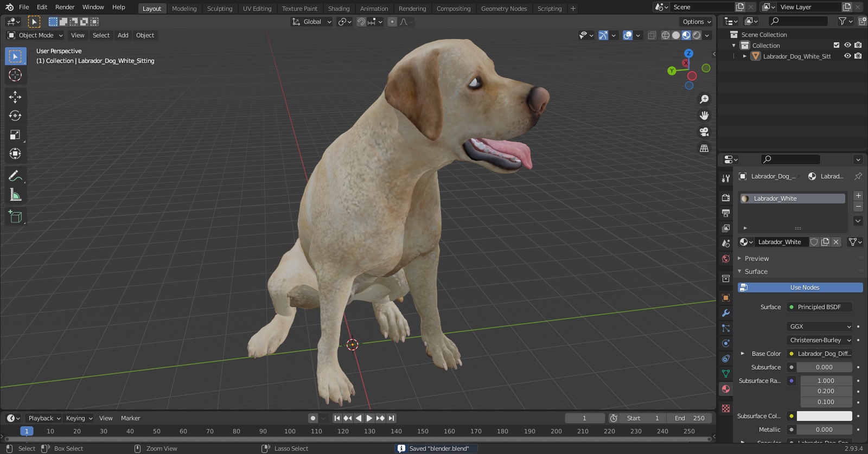The image size is (868, 454).
Task: Select the Move tool
Action: (x=15, y=97)
